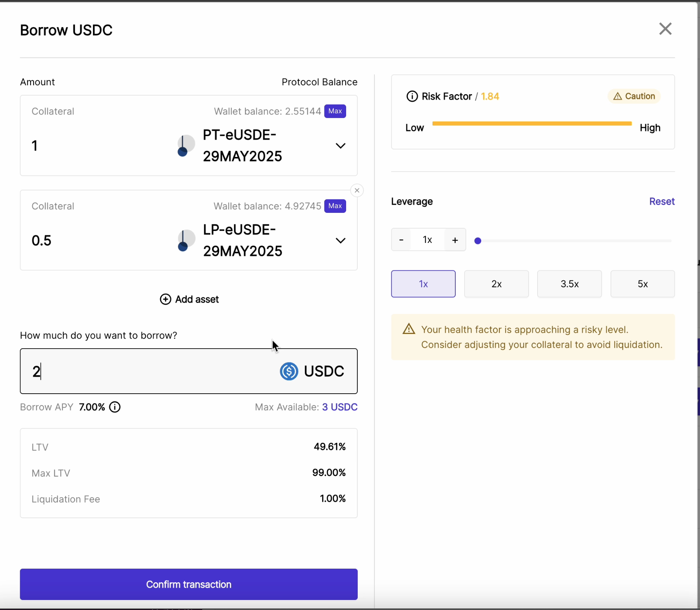Click the Caution warning badge

click(634, 96)
